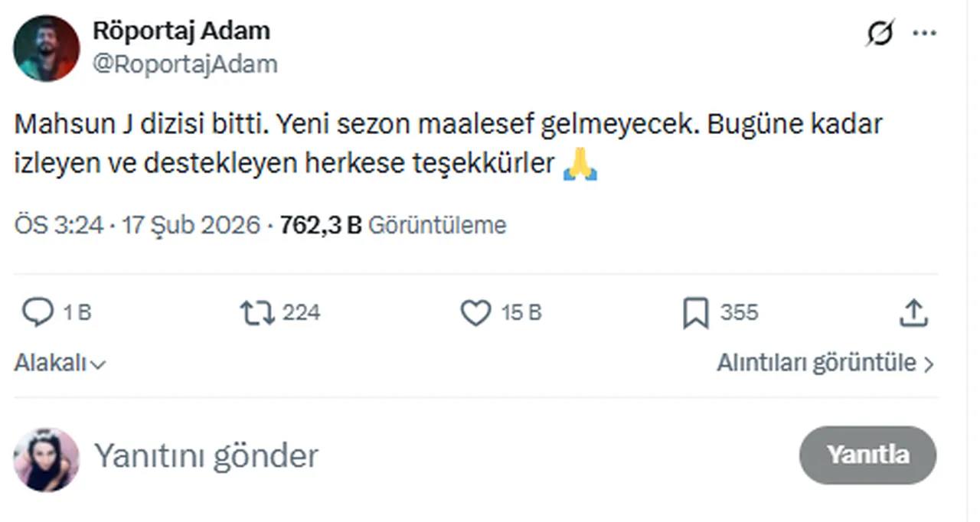Toggle a repost of this tweet
Viewport: 980px width, 522px height.
pyautogui.click(x=258, y=312)
